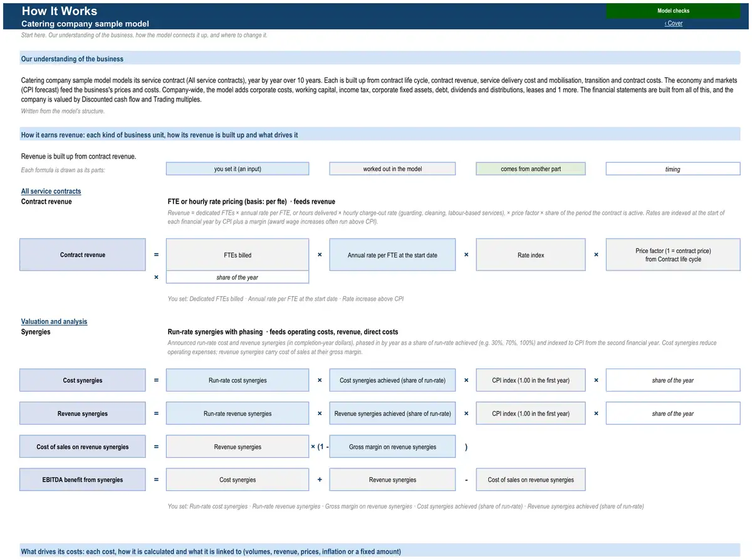Click the "timing" legend box
752x560 pixels.
pyautogui.click(x=673, y=169)
